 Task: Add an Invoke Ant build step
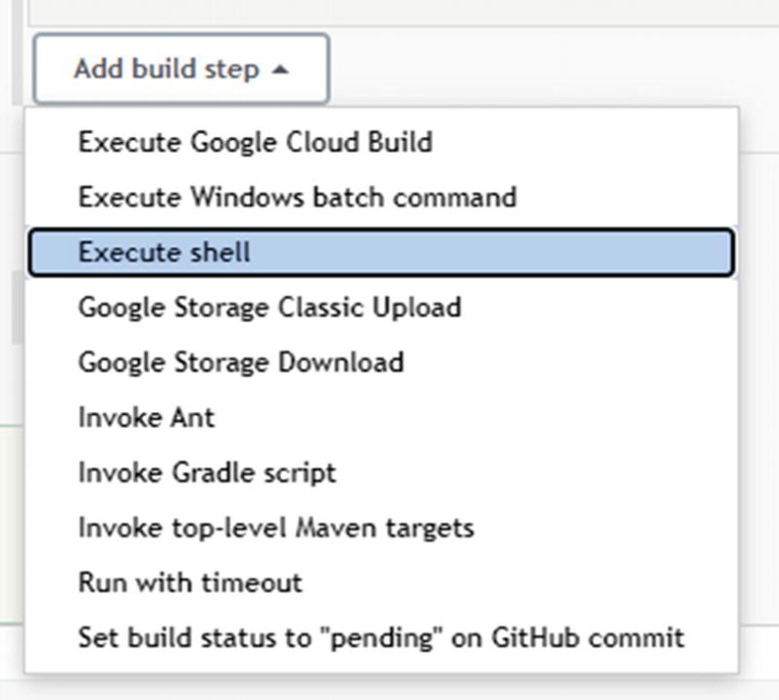point(146,417)
